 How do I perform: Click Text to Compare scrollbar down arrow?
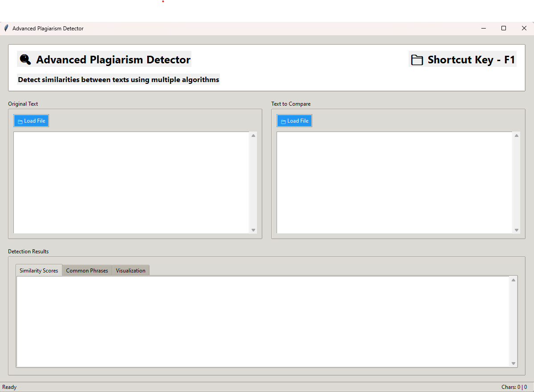pos(517,230)
